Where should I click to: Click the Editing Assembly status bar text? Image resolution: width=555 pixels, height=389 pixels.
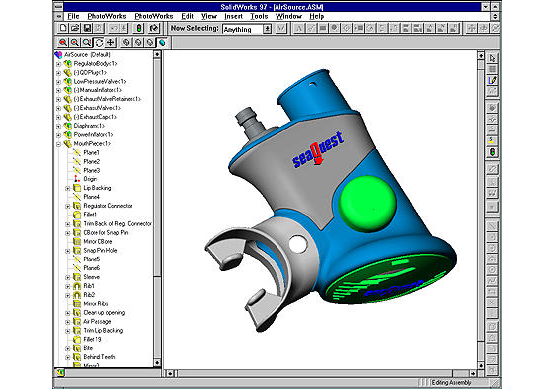click(x=451, y=383)
